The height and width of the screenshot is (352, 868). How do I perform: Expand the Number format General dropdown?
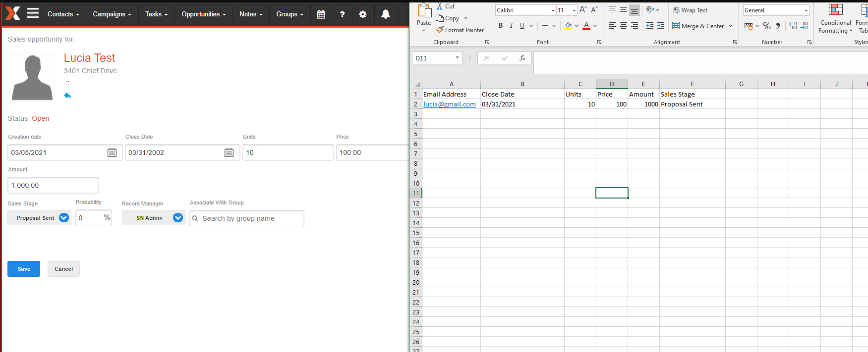tap(806, 10)
